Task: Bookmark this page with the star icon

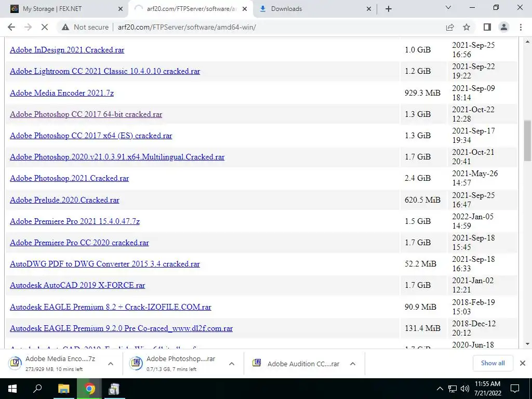Action: pos(467,27)
